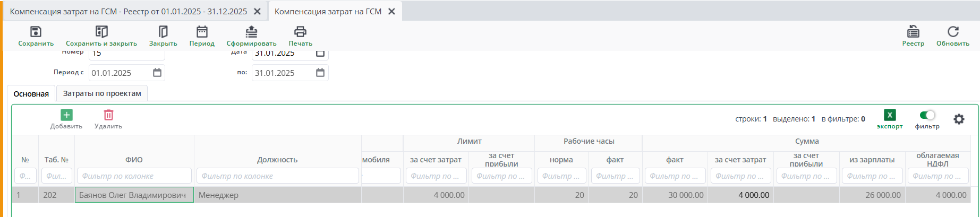Open calendar picker for по: date field

(x=320, y=73)
